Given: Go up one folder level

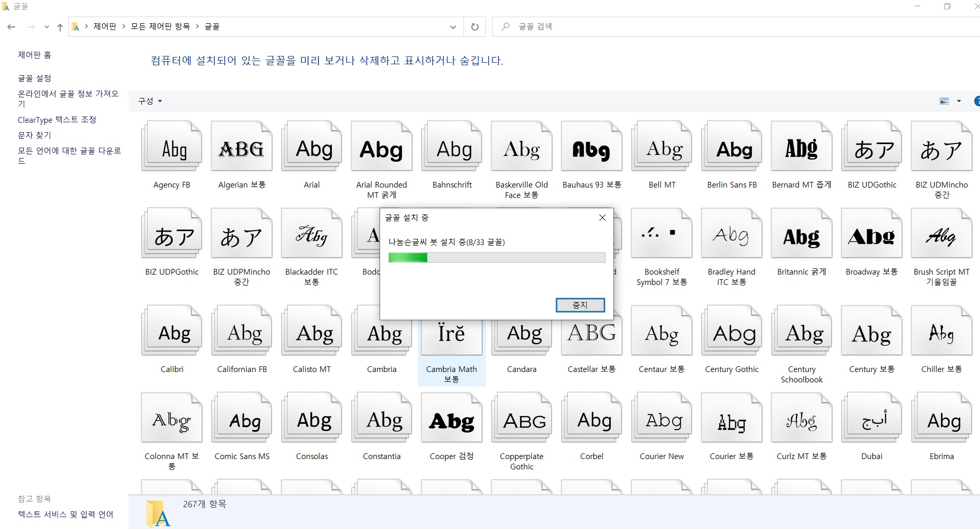Looking at the screenshot, I should [60, 27].
